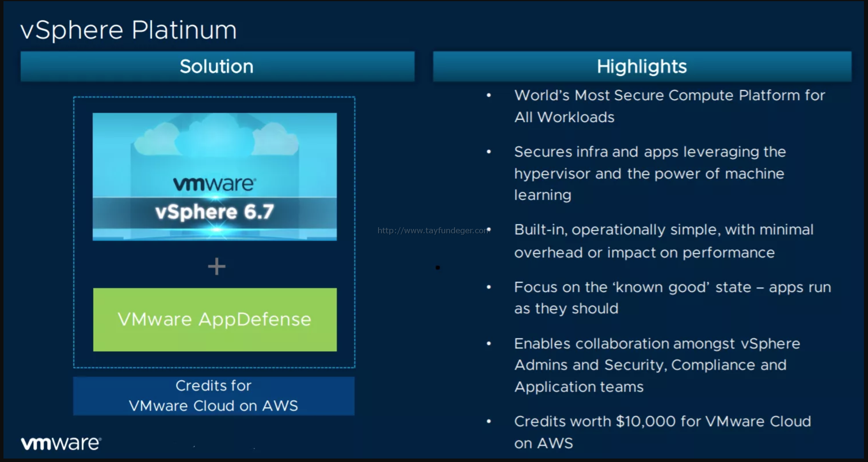Image resolution: width=868 pixels, height=462 pixels.
Task: Click "overhead or impact on performance" line
Action: (645, 253)
